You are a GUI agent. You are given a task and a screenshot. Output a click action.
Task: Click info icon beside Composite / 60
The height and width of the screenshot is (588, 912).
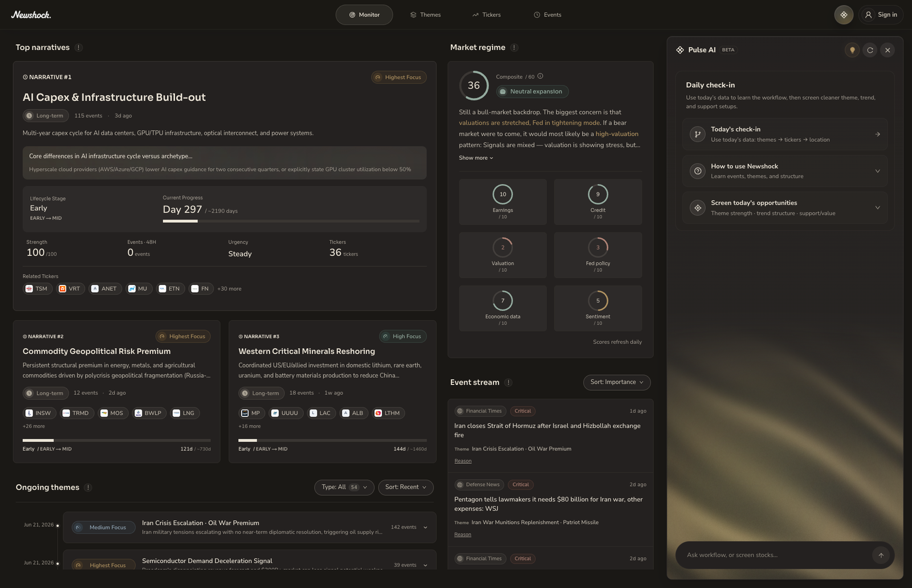(540, 76)
